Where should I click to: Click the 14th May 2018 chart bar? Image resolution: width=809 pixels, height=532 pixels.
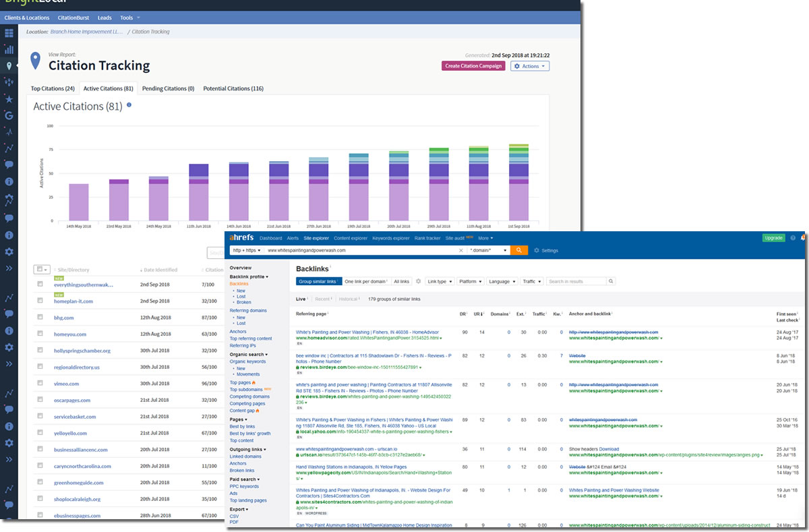pos(78,202)
